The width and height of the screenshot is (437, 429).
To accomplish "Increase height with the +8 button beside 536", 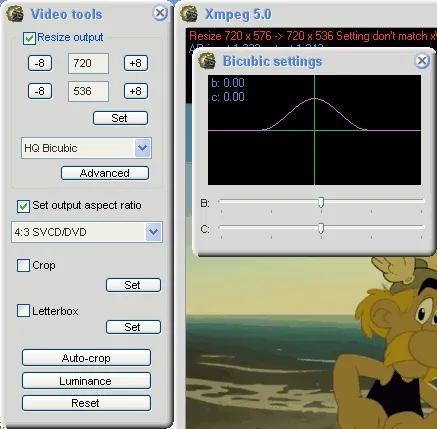I will click(136, 91).
